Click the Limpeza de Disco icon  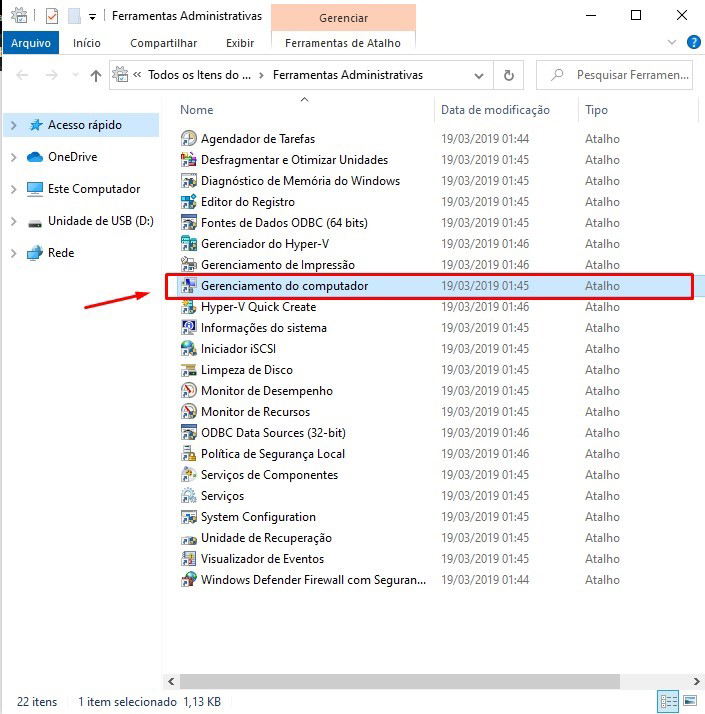pyautogui.click(x=189, y=369)
